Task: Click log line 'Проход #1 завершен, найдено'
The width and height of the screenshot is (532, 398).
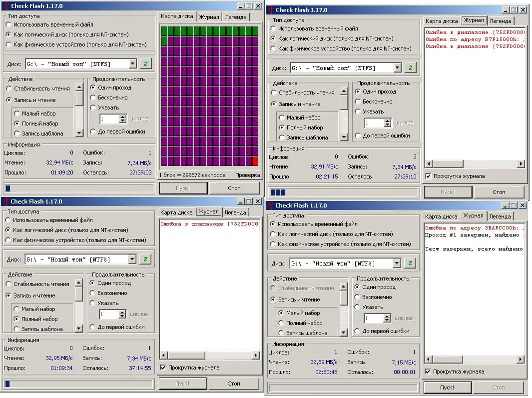Action: coord(475,235)
